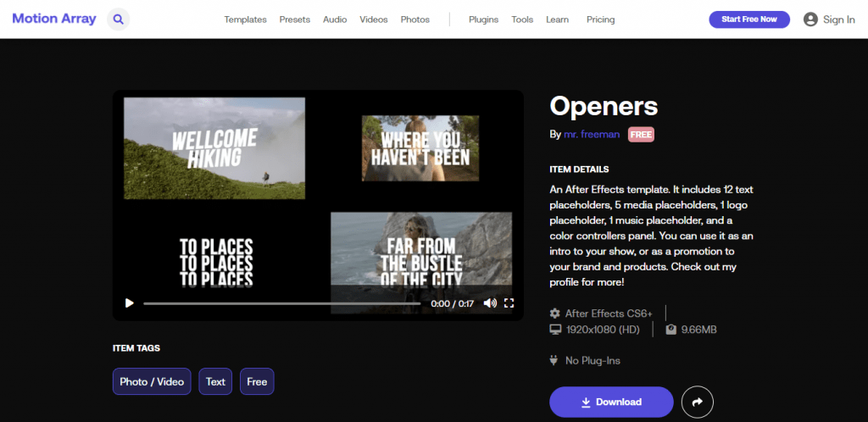Click the share arrow button
The width and height of the screenshot is (868, 422).
tap(698, 403)
